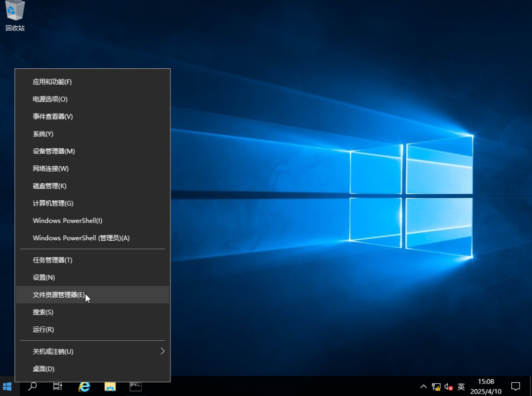Click the muted volume tray icon

click(449, 387)
